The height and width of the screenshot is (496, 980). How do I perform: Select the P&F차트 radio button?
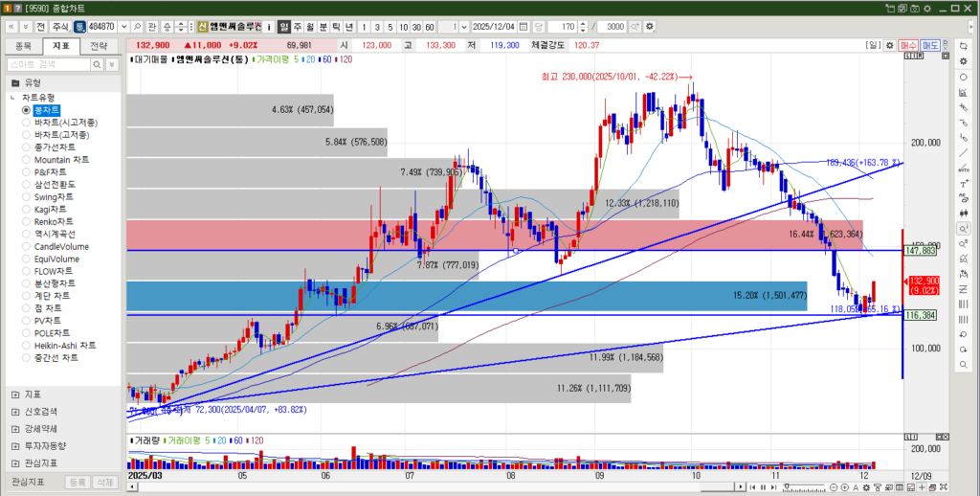point(27,172)
